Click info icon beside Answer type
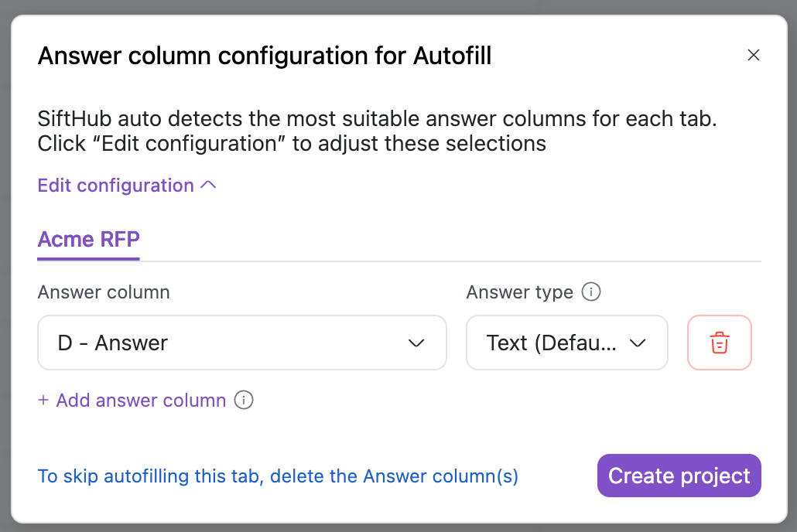 [x=591, y=292]
